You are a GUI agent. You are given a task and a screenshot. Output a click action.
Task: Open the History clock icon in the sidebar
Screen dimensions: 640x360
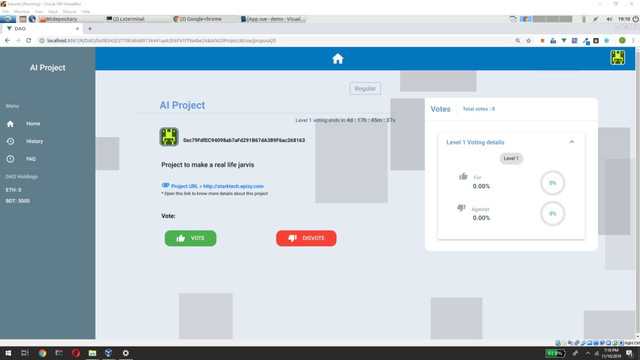(10, 141)
